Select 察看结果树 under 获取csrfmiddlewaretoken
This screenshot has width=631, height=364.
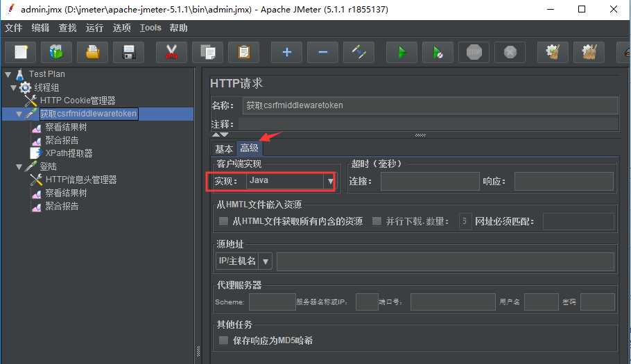66,127
